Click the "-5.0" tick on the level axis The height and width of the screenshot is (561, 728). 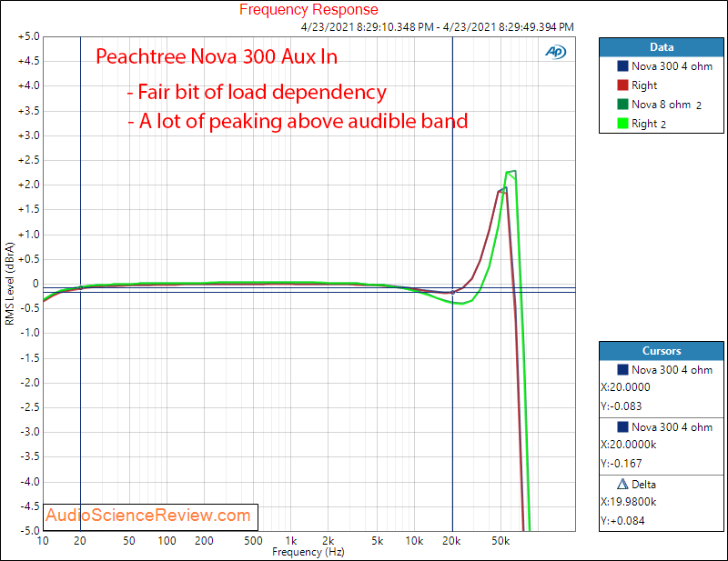pos(30,530)
